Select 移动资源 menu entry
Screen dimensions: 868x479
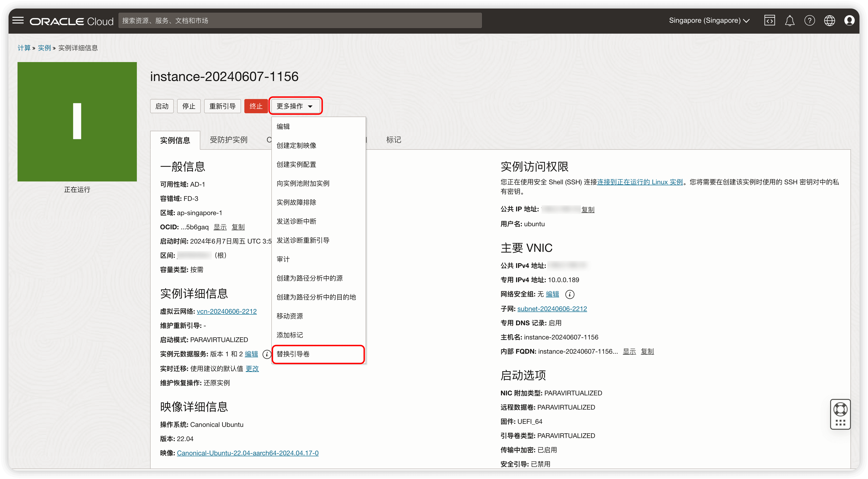click(x=318, y=316)
